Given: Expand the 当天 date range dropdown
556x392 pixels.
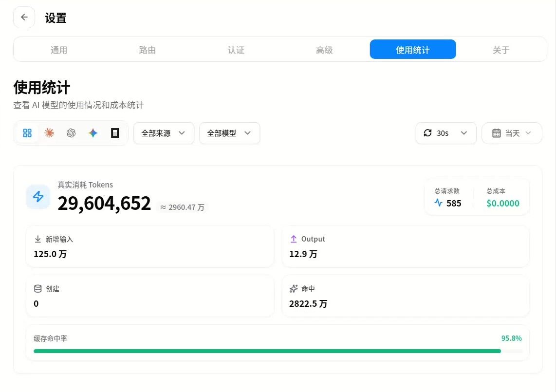Looking at the screenshot, I should point(512,133).
